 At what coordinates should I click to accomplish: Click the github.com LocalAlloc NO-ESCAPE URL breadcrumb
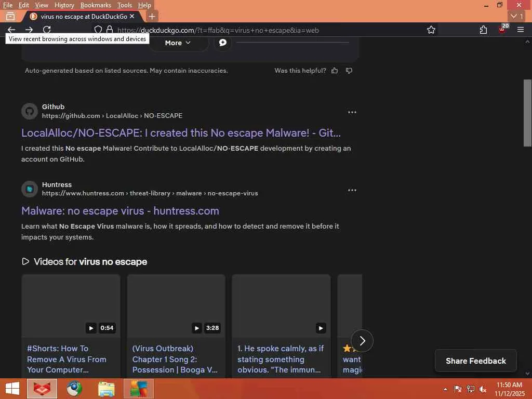click(112, 116)
